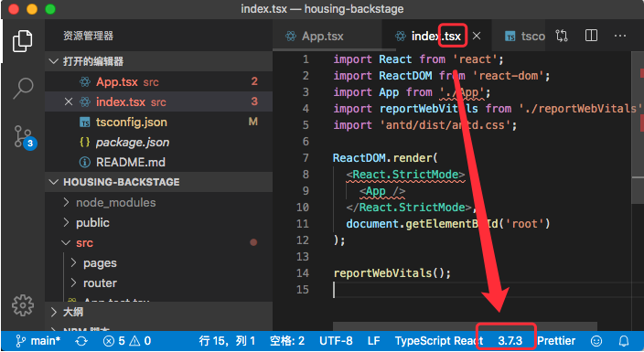644x352 pixels.
Task: Click the main* git branch indicator
Action: pos(38,341)
